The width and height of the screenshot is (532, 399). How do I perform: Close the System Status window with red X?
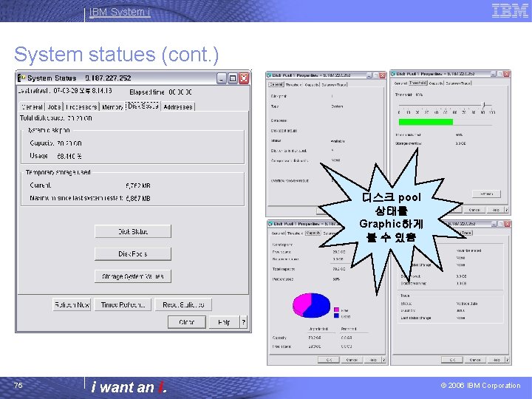(244, 79)
